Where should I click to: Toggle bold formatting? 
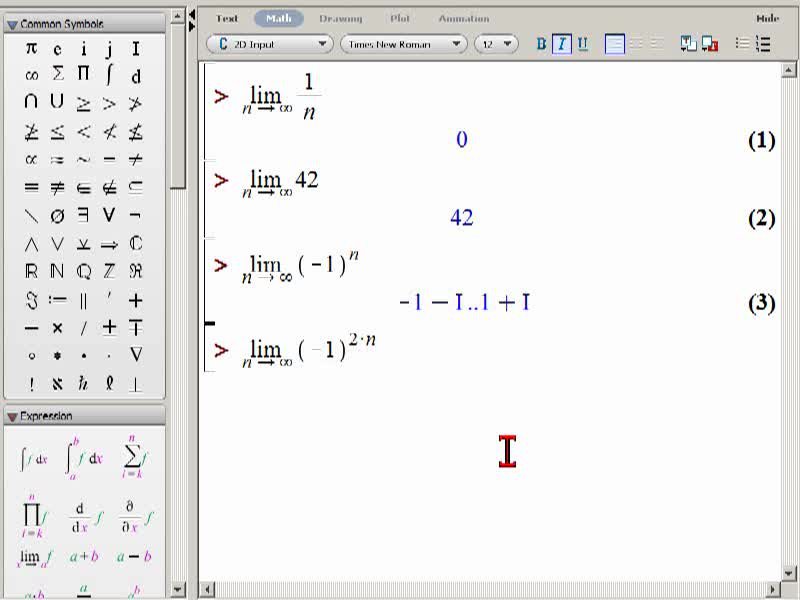point(541,44)
